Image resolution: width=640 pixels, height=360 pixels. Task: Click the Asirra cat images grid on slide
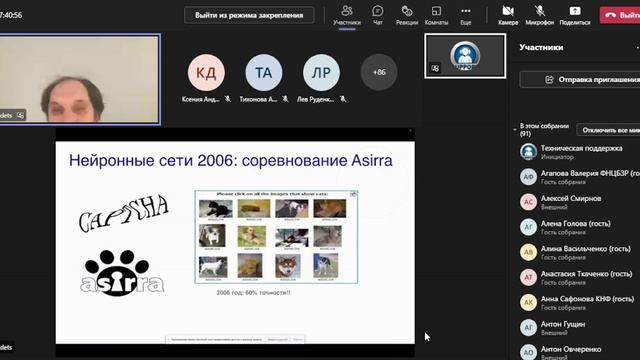276,237
